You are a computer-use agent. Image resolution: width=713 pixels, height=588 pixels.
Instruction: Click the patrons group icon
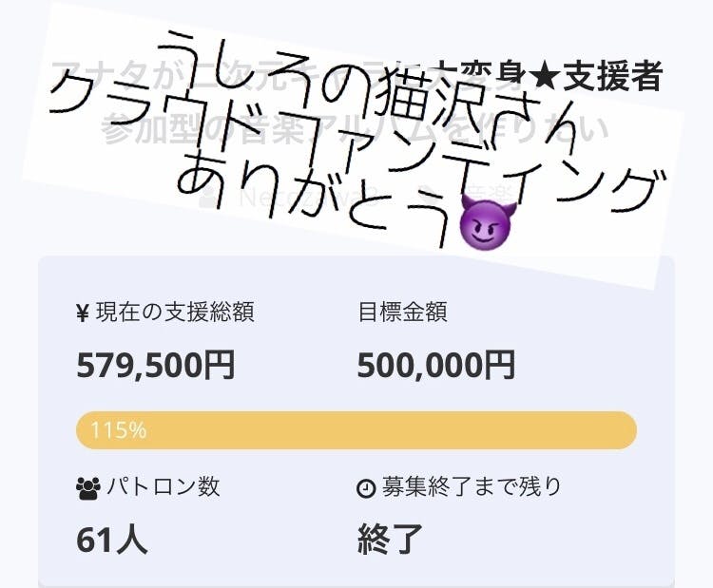[87, 488]
